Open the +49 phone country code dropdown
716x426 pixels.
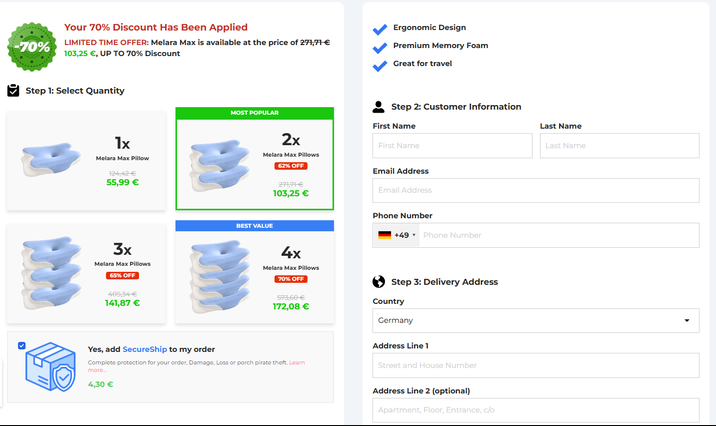click(396, 235)
